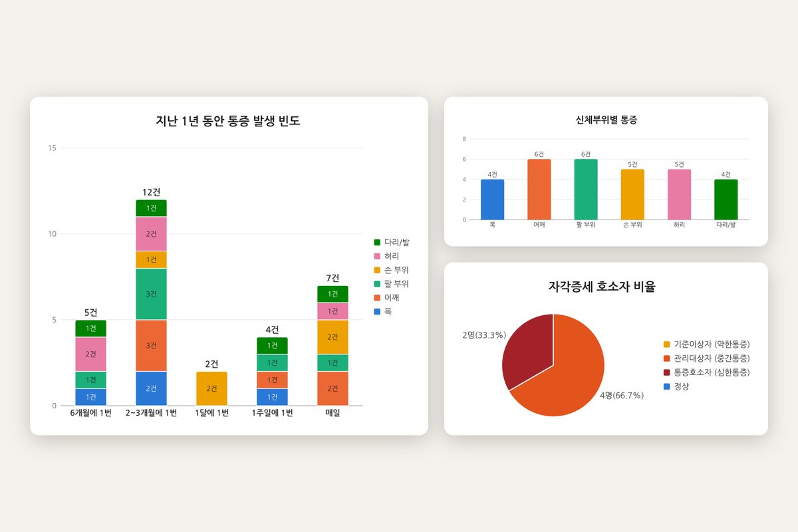This screenshot has height=532, width=798.
Task: Click the 기준이상자 (약한통증) pie legend swatch
Action: tap(666, 344)
